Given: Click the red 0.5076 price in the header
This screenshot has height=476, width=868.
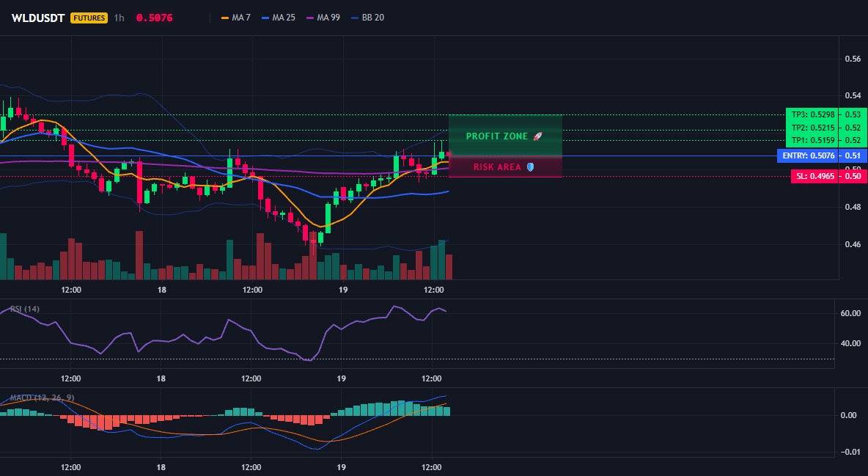Looking at the screenshot, I should tap(155, 18).
